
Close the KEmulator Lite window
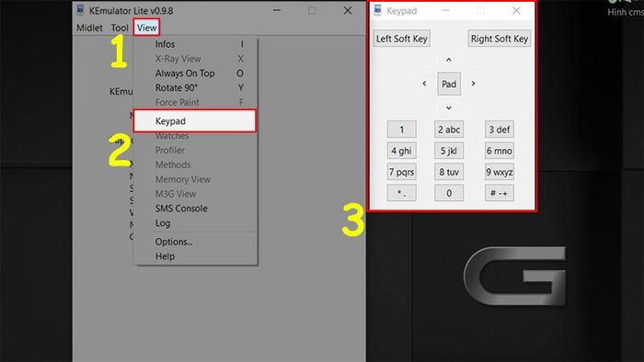click(348, 10)
